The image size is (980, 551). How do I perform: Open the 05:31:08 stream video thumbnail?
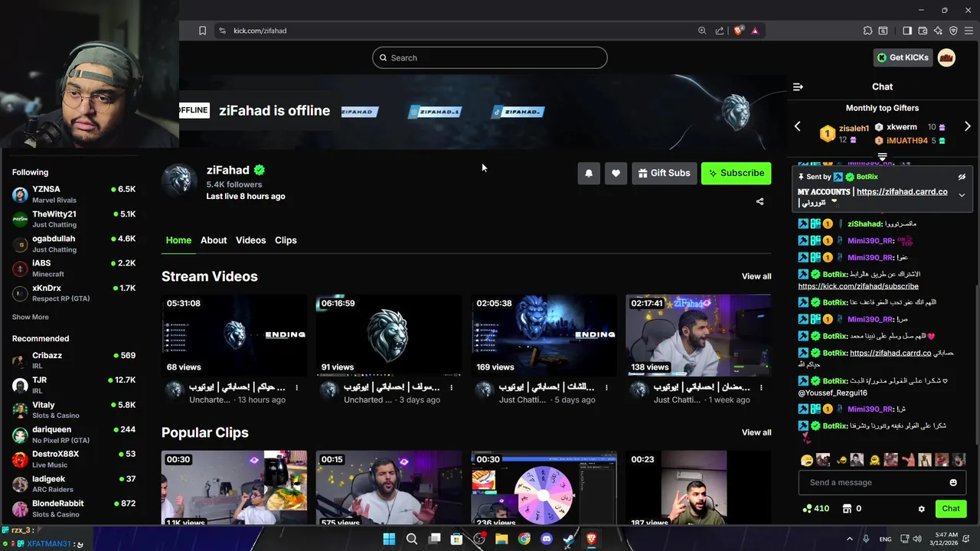[x=234, y=335]
